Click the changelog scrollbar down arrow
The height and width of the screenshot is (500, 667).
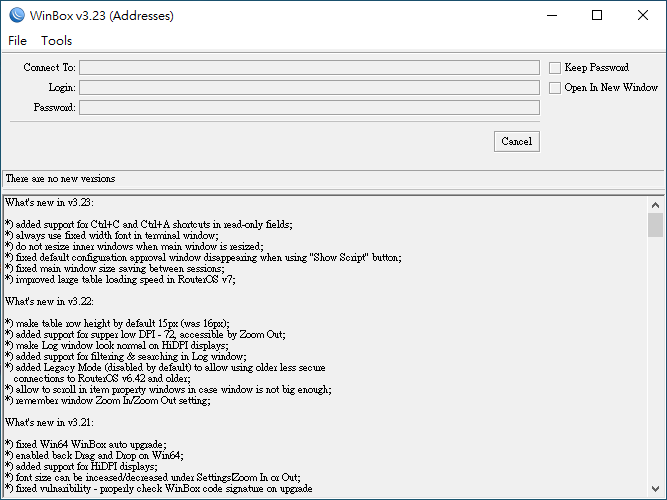click(655, 489)
